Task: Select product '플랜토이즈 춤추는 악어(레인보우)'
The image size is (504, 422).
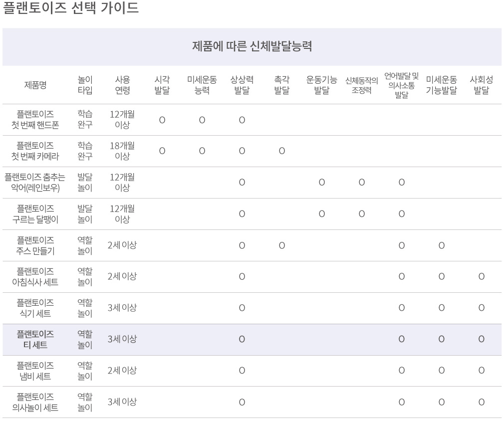Action: (x=35, y=182)
